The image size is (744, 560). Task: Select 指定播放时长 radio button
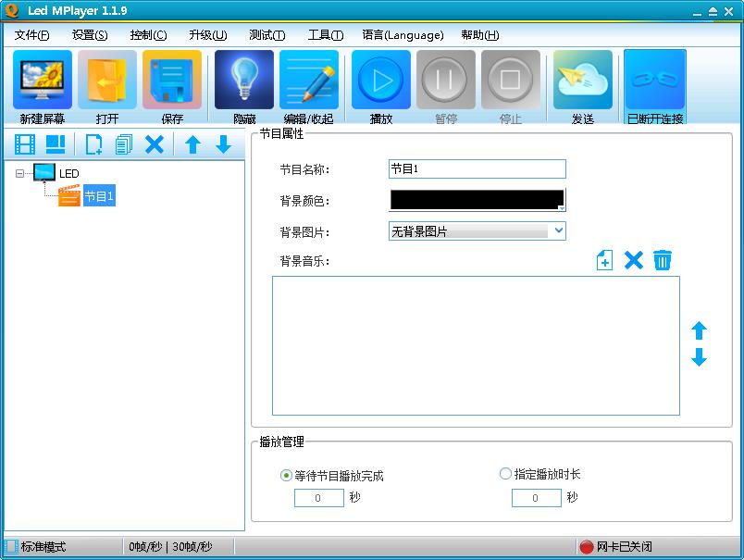coord(506,474)
